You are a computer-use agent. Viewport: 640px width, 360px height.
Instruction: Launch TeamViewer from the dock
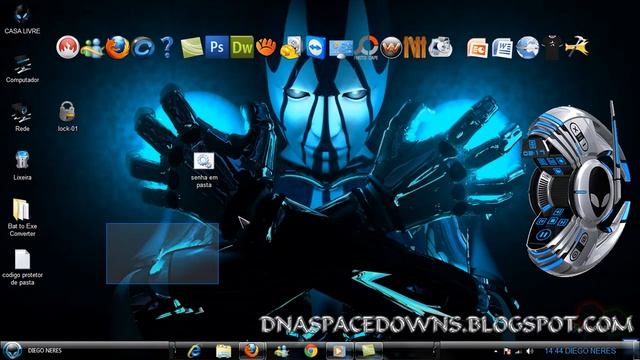(316, 47)
